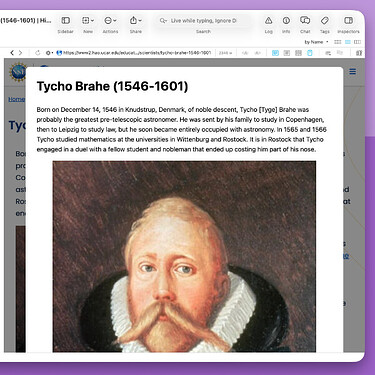This screenshot has height=375, width=375.
Task: Open the search magnifier options dropdown
Action: [x=163, y=21]
